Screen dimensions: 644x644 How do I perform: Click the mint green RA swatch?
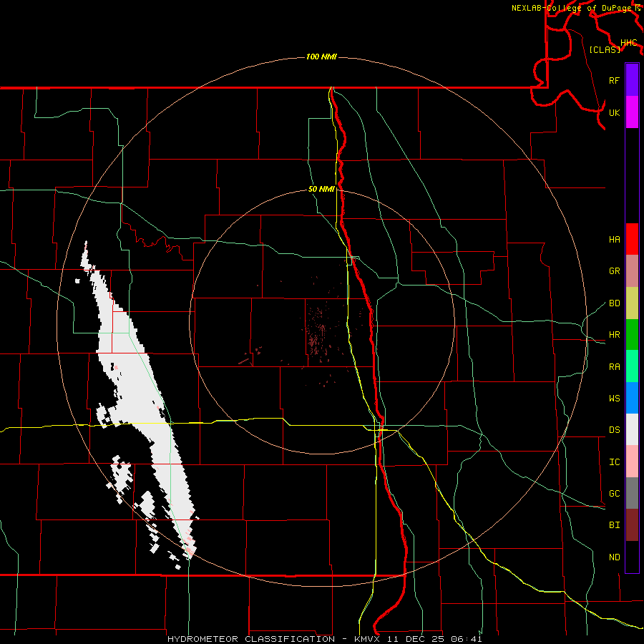(x=632, y=366)
